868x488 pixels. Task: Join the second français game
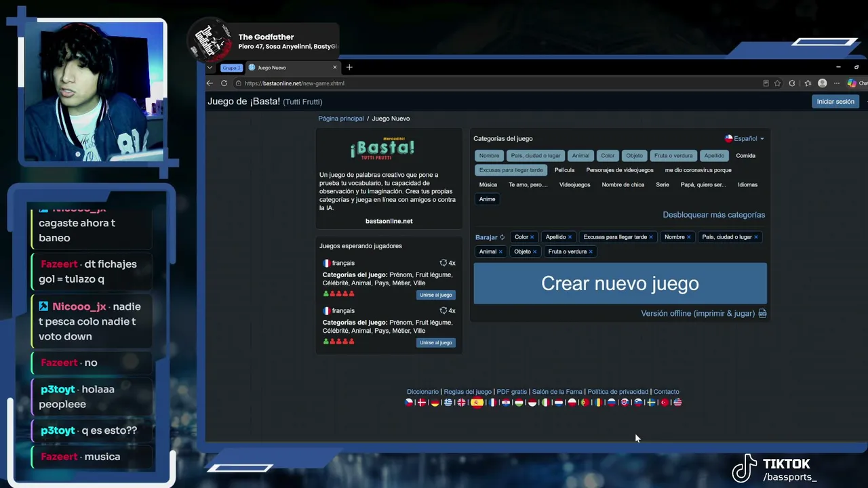point(435,342)
